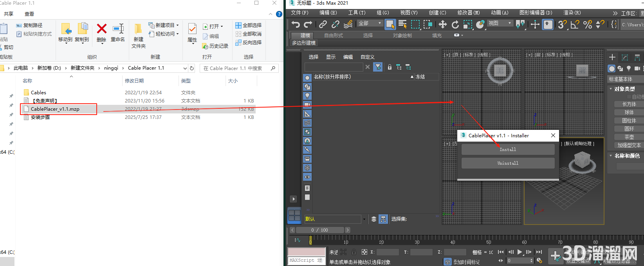Click the Uninstall button in CablePlacer installer
644x266 pixels.
[x=508, y=163]
